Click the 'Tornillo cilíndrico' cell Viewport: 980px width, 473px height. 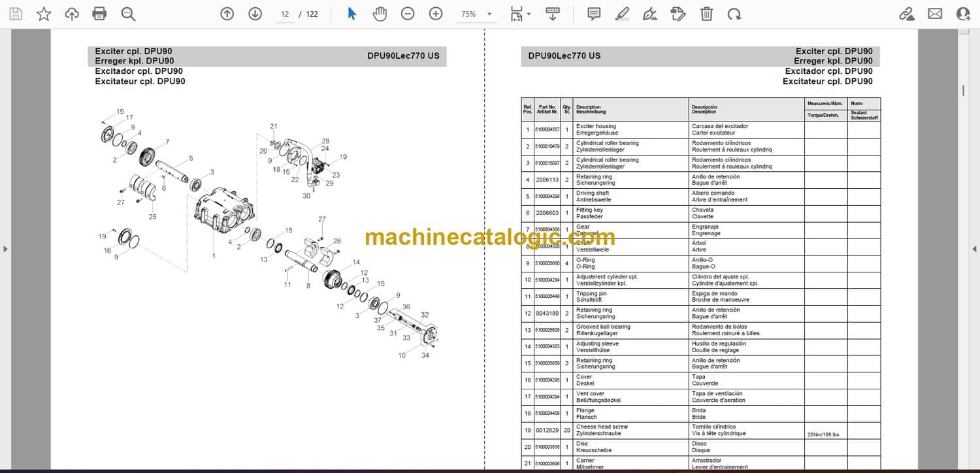[x=746, y=431]
